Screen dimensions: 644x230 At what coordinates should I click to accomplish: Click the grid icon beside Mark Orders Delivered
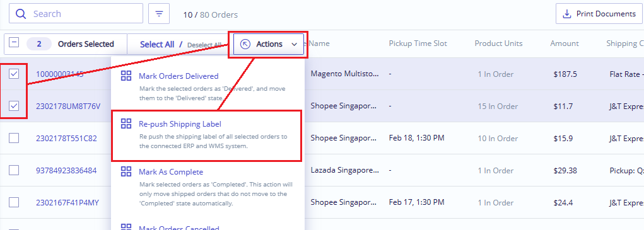click(x=126, y=76)
